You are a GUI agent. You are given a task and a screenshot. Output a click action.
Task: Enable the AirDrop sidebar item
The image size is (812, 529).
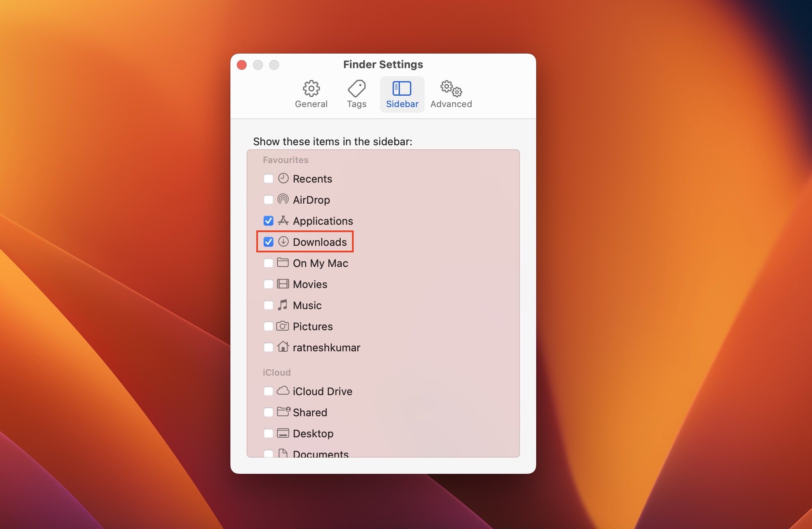pos(268,200)
